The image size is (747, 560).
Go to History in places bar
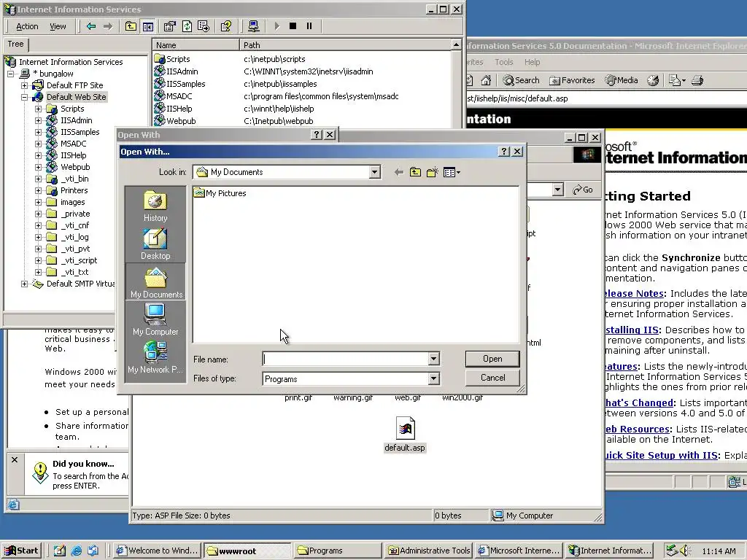click(155, 206)
